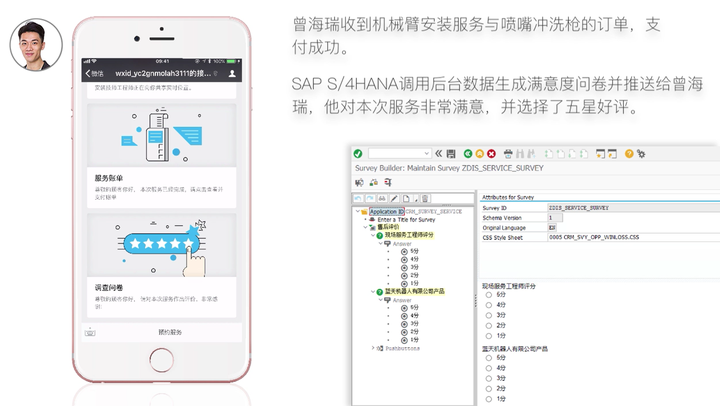The height and width of the screenshot is (406, 720).
Task: Collapse Answer node under 蓝天机器人有限公司产品
Action: click(380, 300)
